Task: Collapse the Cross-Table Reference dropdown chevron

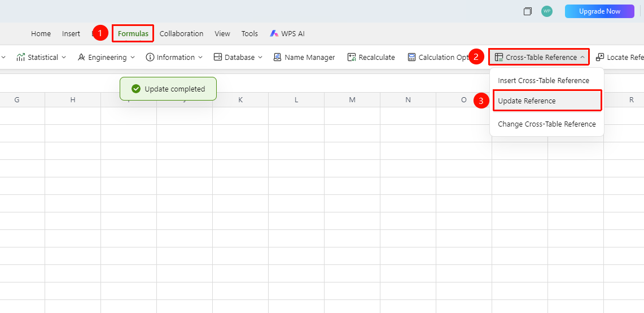Action: coord(582,57)
